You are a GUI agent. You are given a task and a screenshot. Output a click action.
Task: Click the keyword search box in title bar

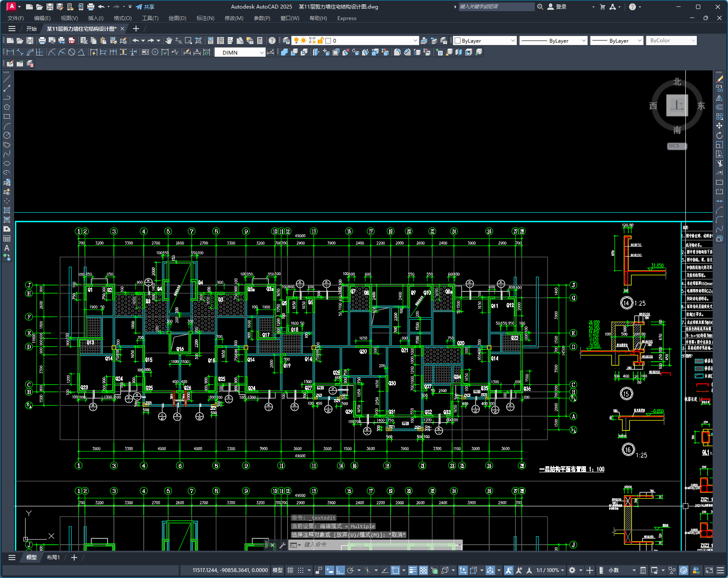coord(496,7)
